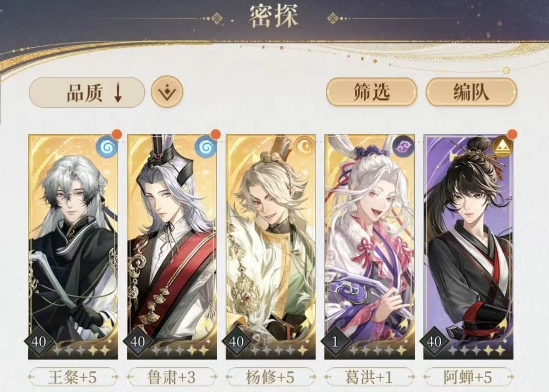Expand options with the round chevron button

click(x=167, y=92)
